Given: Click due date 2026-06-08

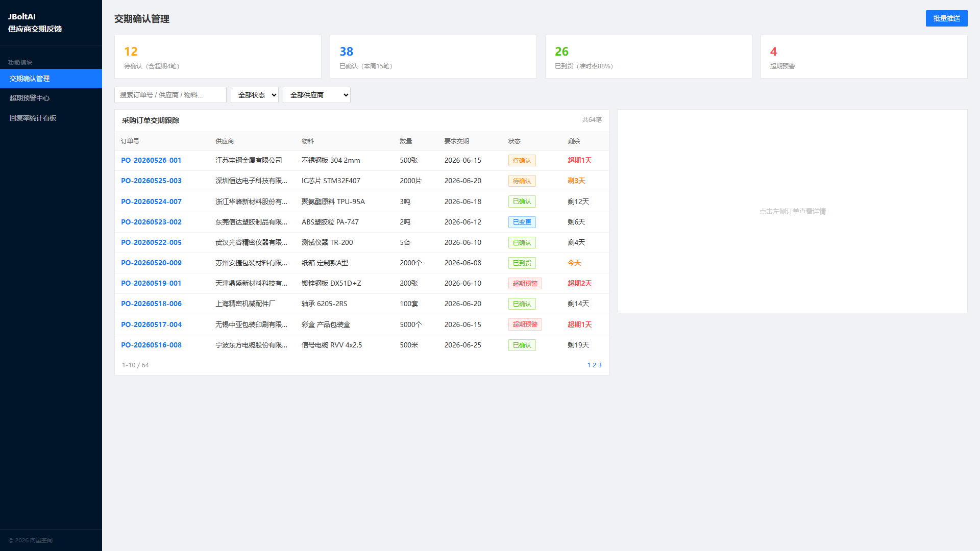Looking at the screenshot, I should (x=463, y=263).
